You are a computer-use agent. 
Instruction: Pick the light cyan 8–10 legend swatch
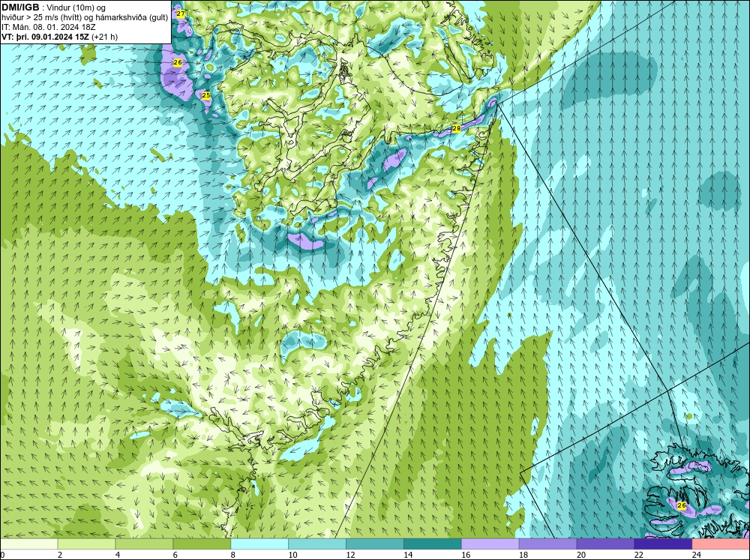[259, 544]
